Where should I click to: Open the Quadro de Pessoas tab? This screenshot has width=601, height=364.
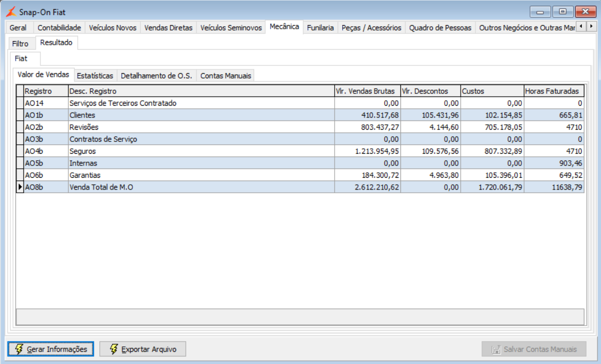(x=440, y=28)
